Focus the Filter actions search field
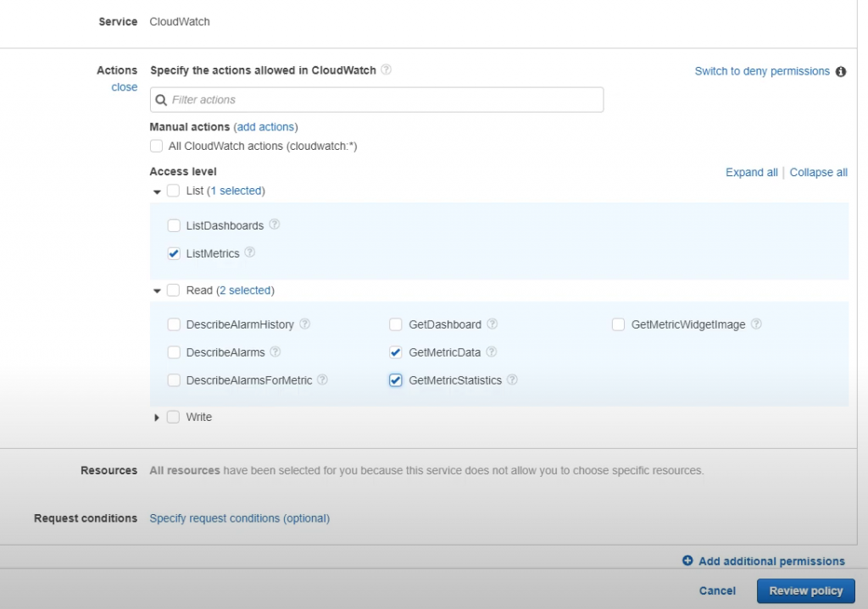This screenshot has height=609, width=868. pyautogui.click(x=376, y=100)
